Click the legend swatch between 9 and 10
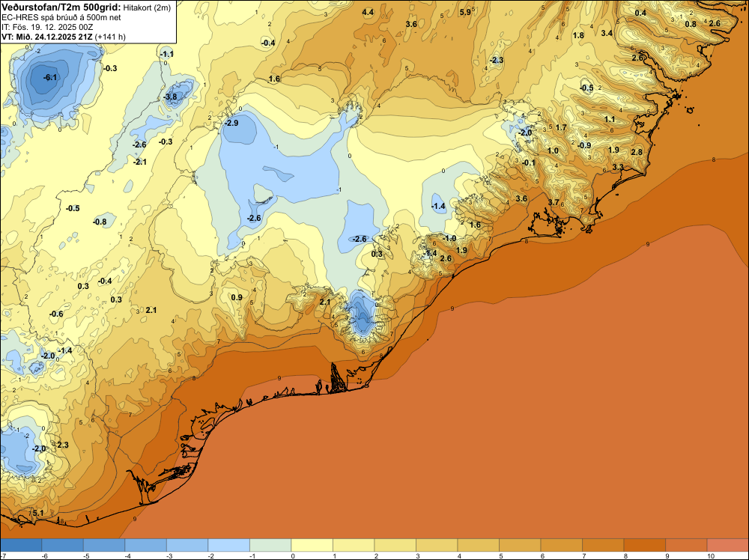Viewport: 749px width, 560px height. click(686, 545)
